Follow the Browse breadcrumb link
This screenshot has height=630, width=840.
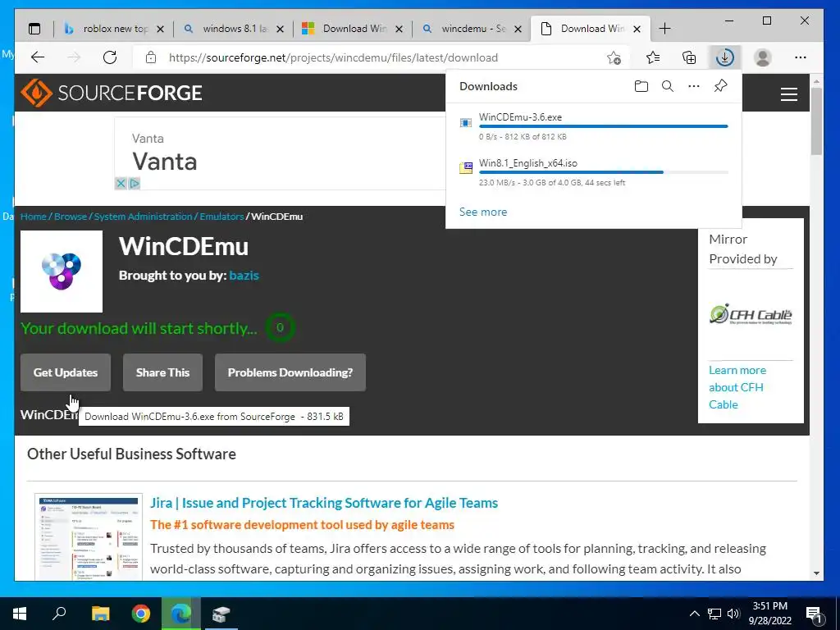(x=71, y=217)
